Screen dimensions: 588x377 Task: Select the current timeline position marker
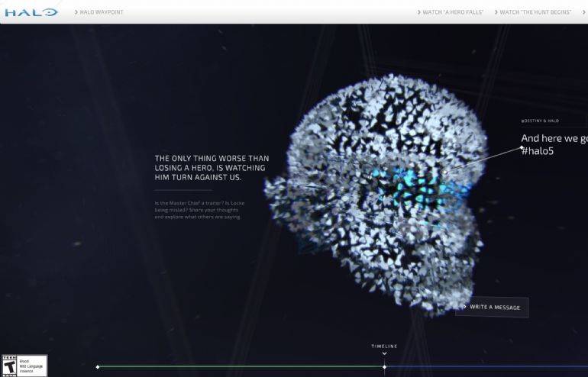(x=384, y=367)
